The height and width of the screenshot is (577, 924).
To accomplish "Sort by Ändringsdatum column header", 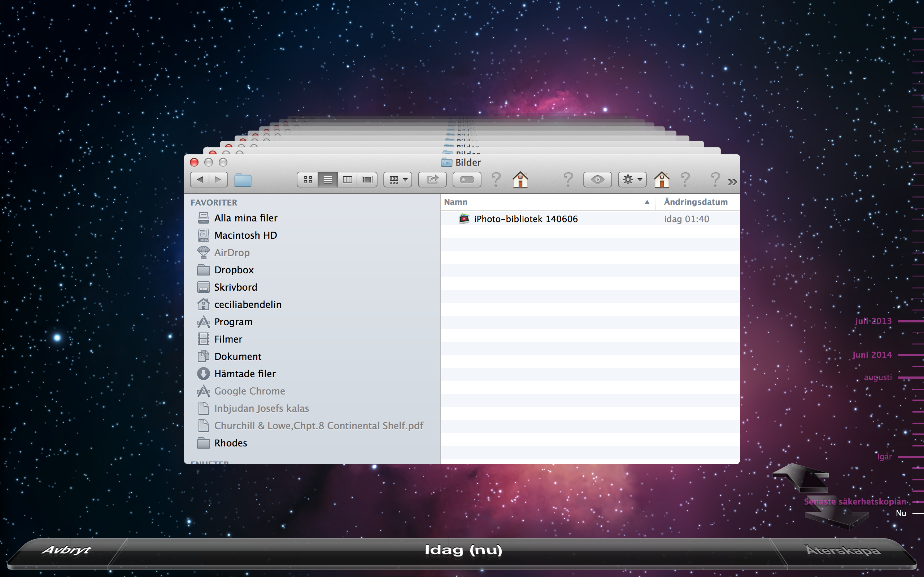I will pos(695,202).
